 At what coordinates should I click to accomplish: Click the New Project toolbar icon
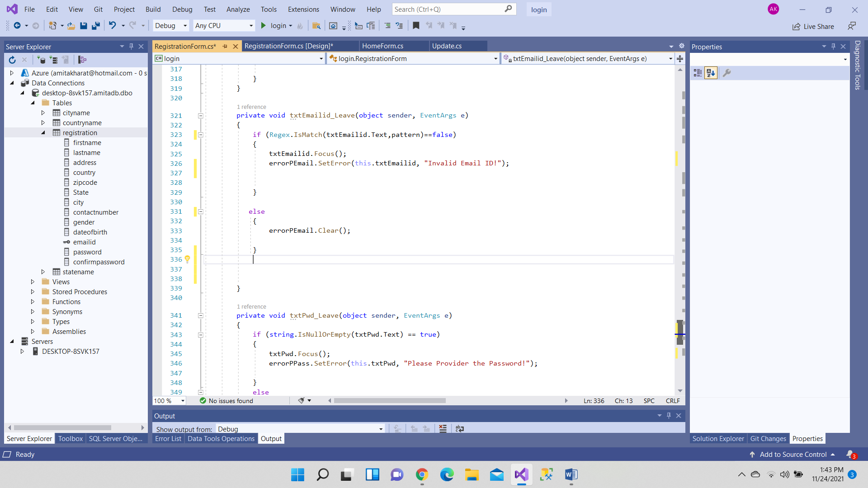tap(53, 26)
